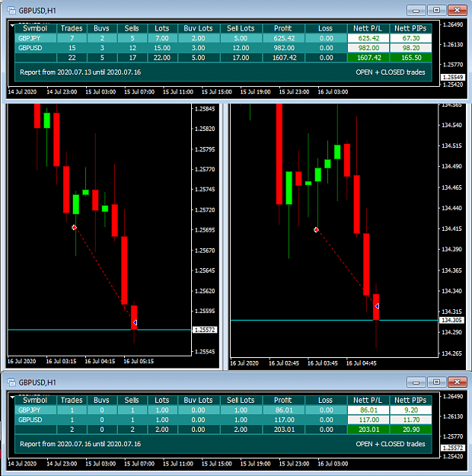
Task: Click the '16 Jul 02:45' time axis label
Action: click(284, 363)
